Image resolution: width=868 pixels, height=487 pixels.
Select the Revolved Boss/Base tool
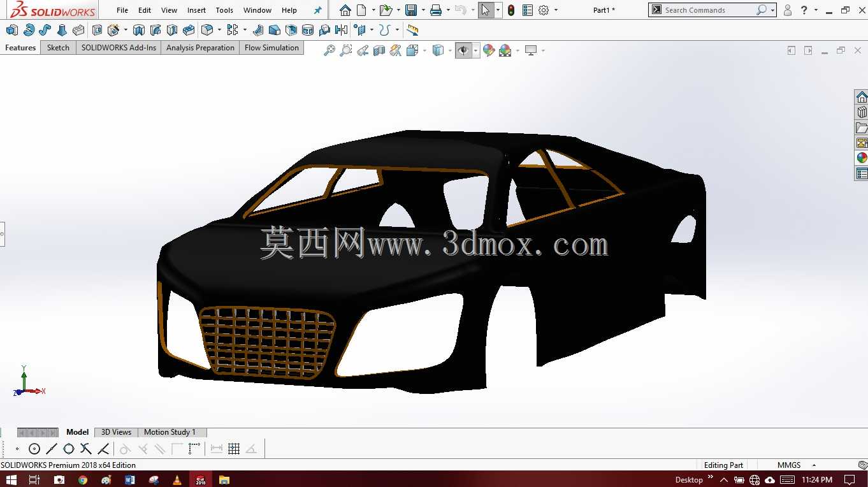[x=29, y=30]
